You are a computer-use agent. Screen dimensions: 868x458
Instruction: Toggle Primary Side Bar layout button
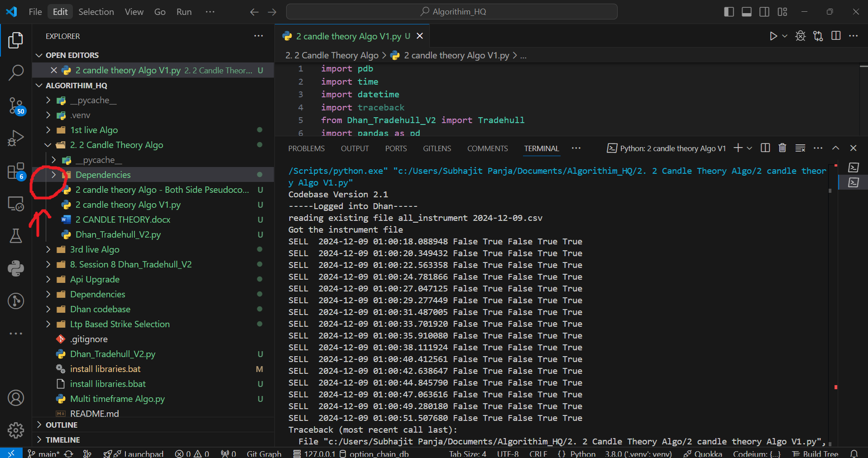click(x=729, y=12)
